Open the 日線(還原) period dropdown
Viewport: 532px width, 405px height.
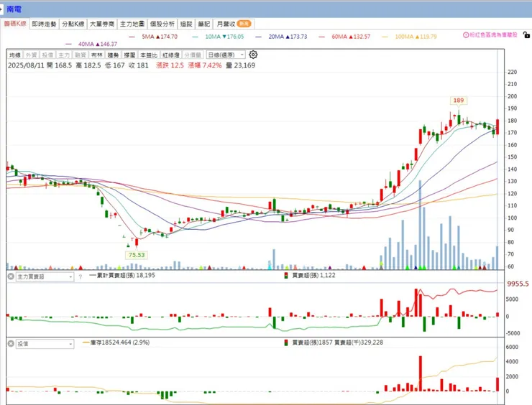coord(226,55)
